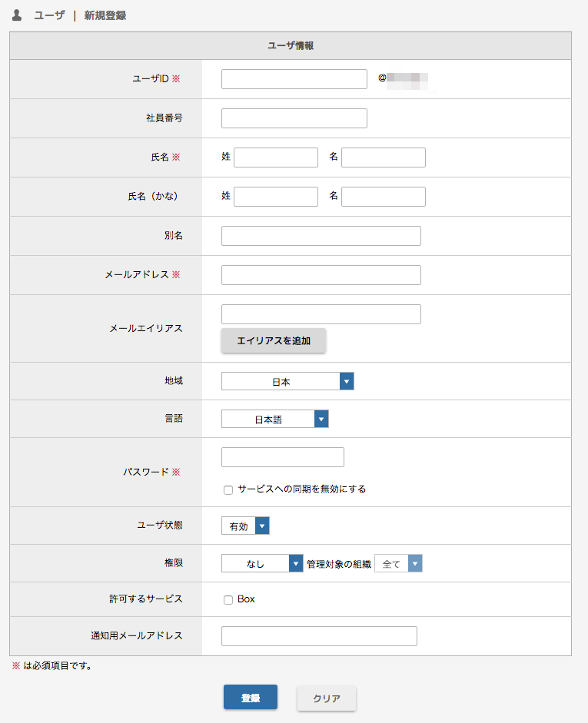The image size is (588, 723).
Task: Click the user silhouette icon in header
Action: click(x=17, y=15)
